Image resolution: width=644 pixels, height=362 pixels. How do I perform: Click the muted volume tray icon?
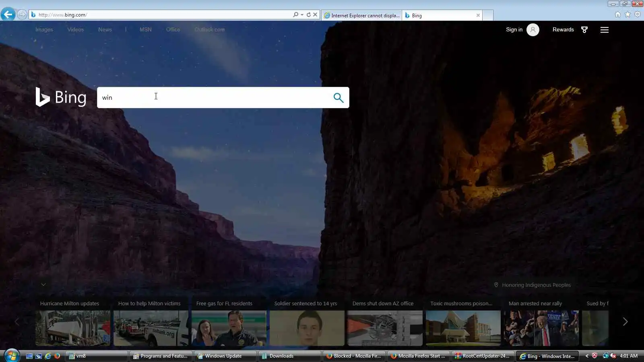613,356
